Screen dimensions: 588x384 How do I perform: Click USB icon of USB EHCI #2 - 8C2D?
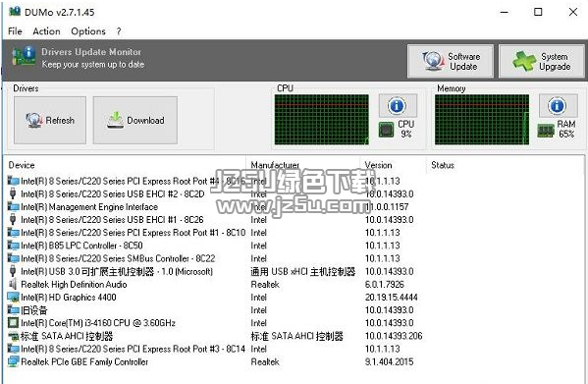point(13,193)
